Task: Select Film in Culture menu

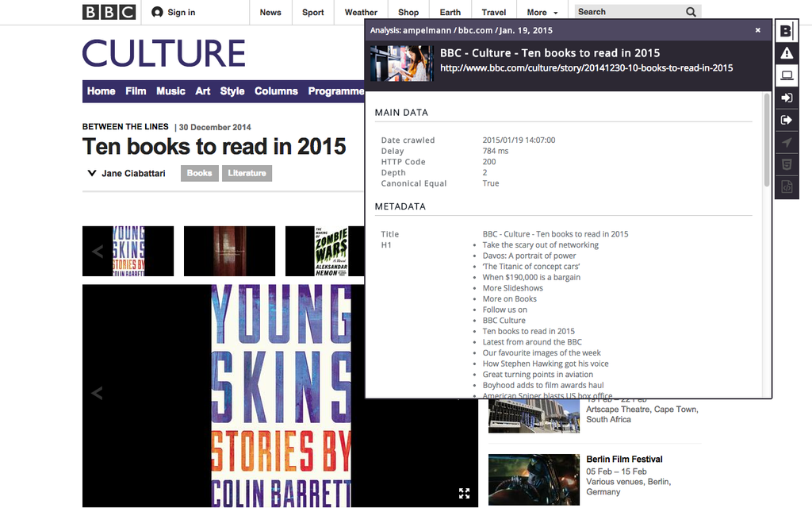Action: (136, 91)
